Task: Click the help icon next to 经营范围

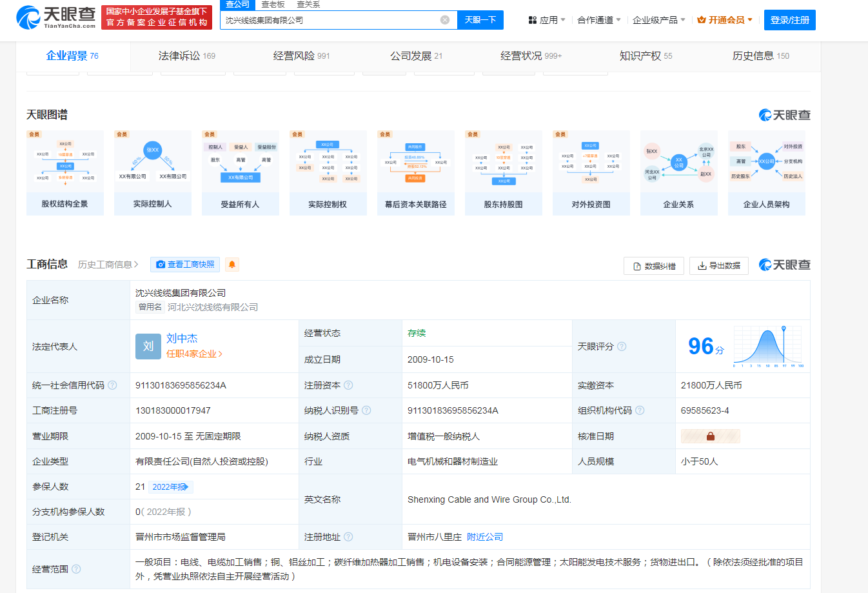Action: [x=76, y=569]
